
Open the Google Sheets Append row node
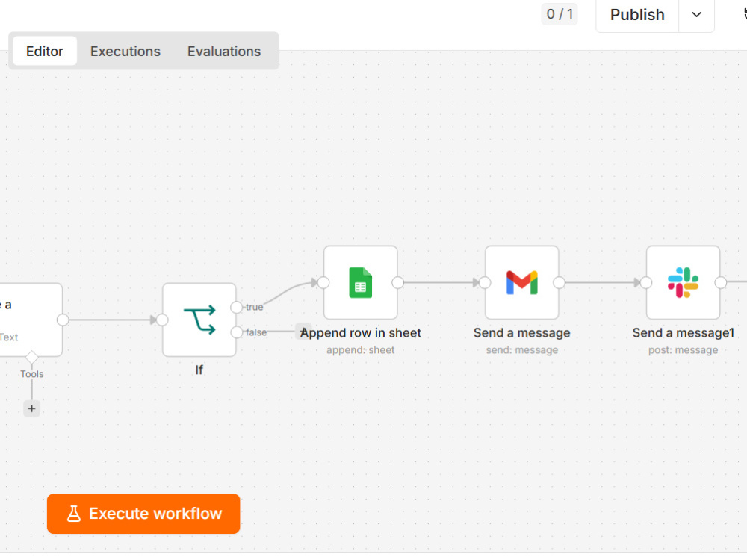point(361,282)
